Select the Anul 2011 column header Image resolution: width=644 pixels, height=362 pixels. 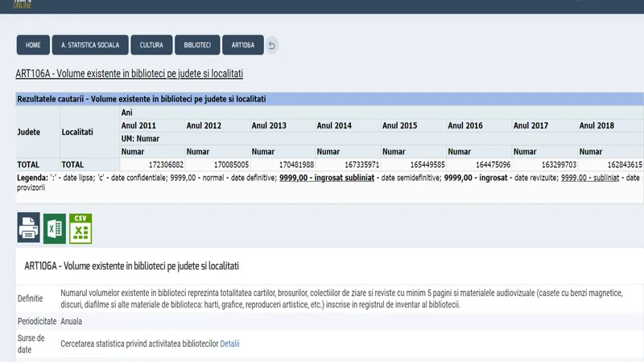point(139,125)
